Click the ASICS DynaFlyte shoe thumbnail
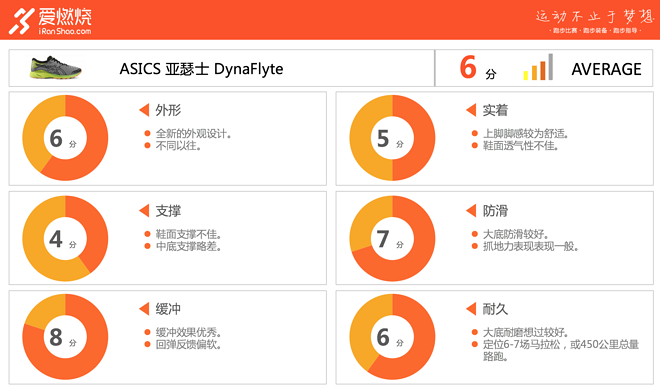This screenshot has height=388, width=660. 55,67
